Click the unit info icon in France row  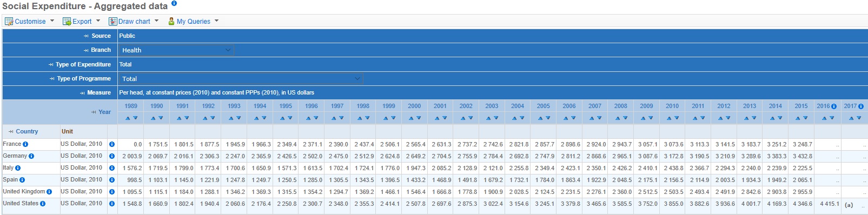pos(112,144)
